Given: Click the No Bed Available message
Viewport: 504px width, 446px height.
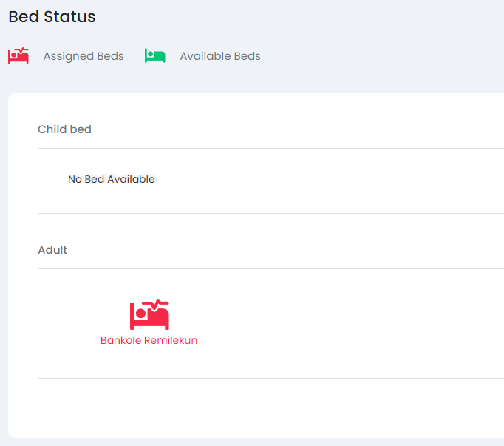Looking at the screenshot, I should point(112,179).
